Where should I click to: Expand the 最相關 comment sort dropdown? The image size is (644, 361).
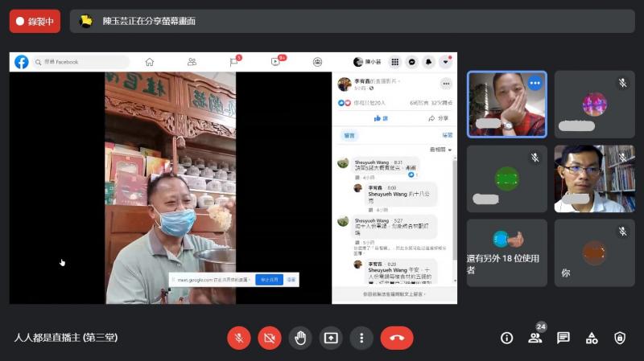click(440, 150)
